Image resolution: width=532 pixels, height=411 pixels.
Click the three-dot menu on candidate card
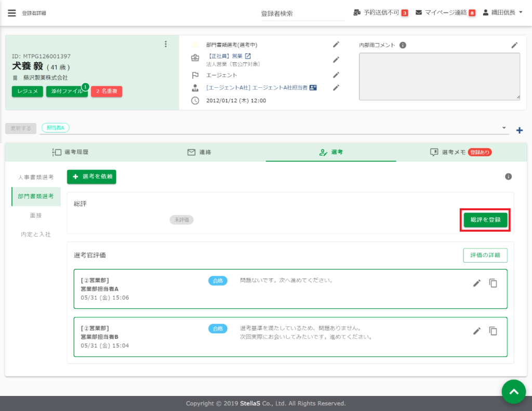166,44
